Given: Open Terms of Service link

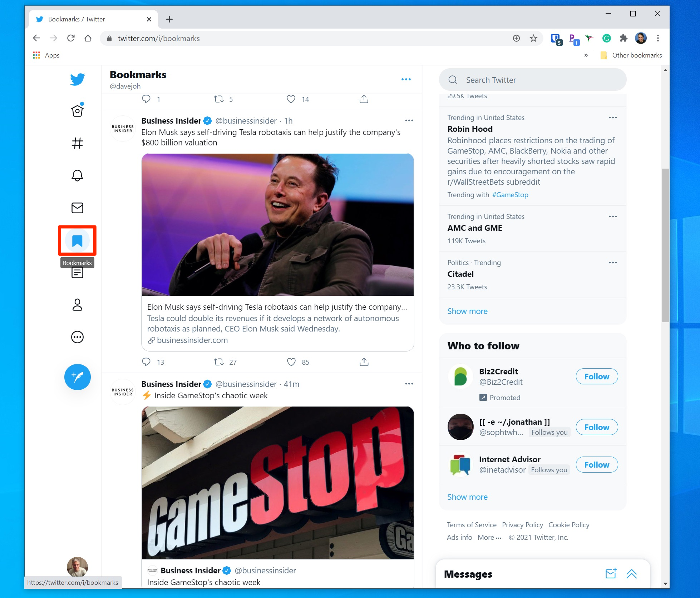Looking at the screenshot, I should tap(472, 525).
